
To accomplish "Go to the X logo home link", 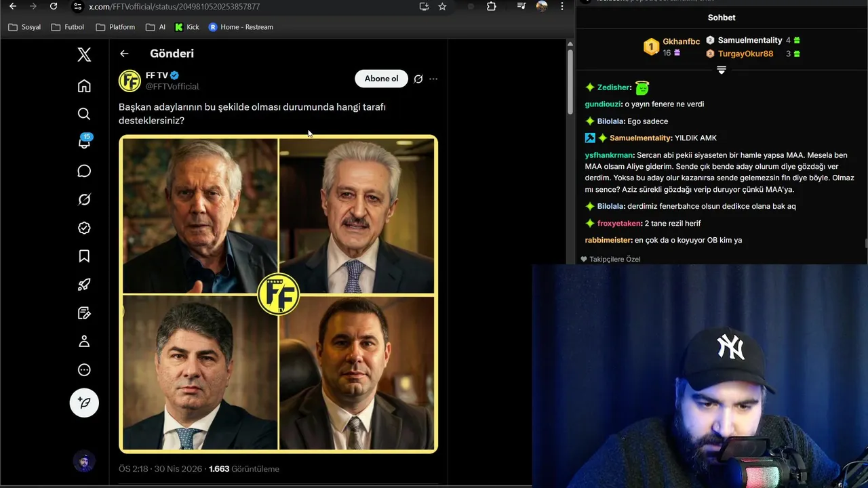I will pos(84,55).
